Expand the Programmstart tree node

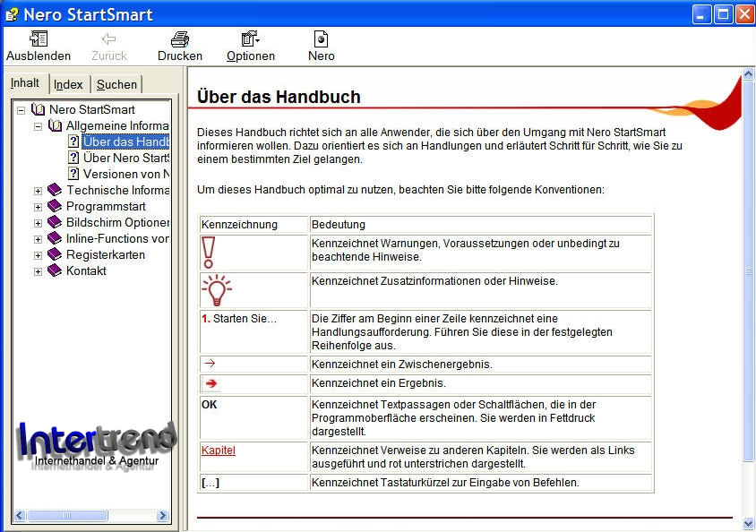[39, 207]
